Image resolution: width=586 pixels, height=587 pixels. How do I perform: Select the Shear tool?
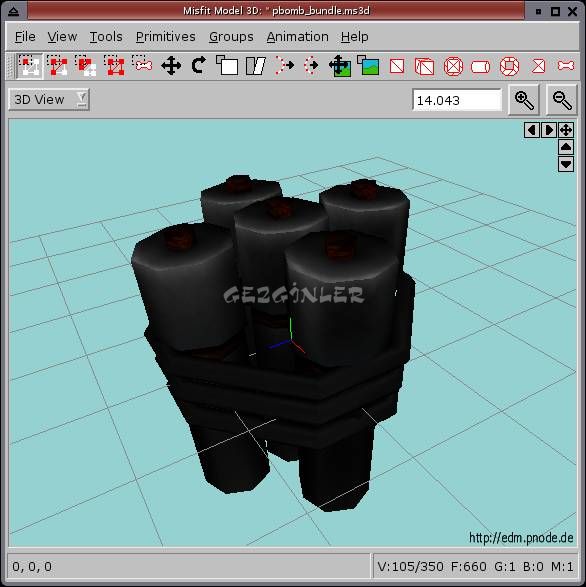coord(256,66)
